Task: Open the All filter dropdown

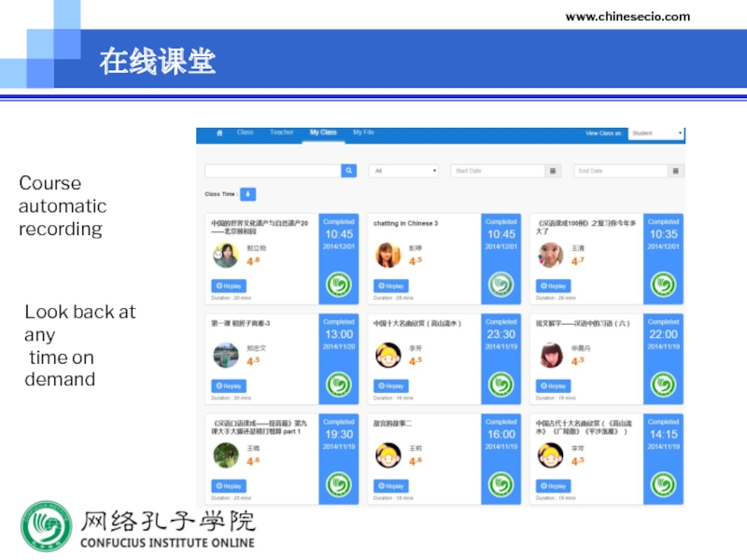Action: pos(403,171)
